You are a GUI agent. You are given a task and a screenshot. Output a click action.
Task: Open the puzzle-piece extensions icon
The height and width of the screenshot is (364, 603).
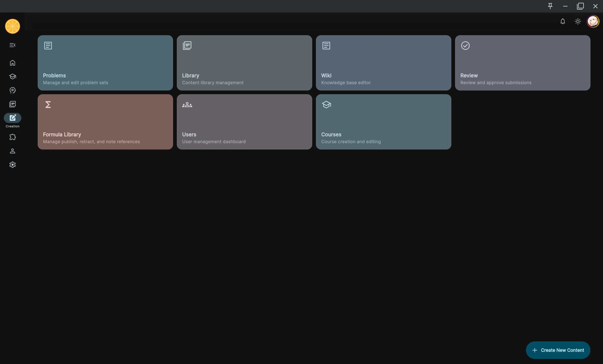click(x=12, y=137)
